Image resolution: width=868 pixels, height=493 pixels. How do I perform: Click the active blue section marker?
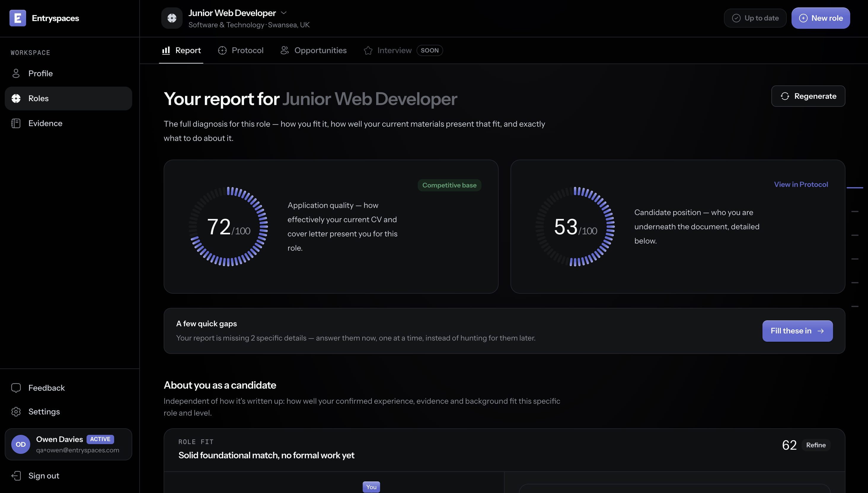point(855,187)
